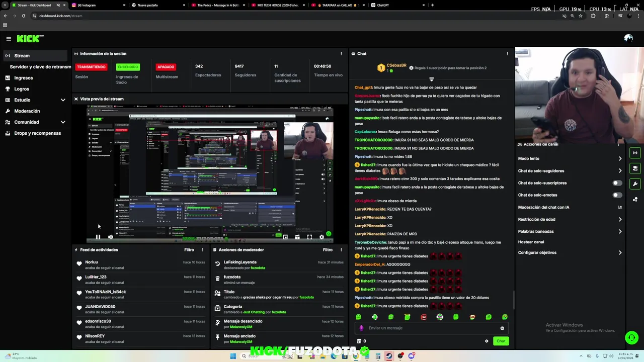Viewport: 644px width, 362px height.
Task: Open chat settings gear near Chat button
Action: (487, 341)
